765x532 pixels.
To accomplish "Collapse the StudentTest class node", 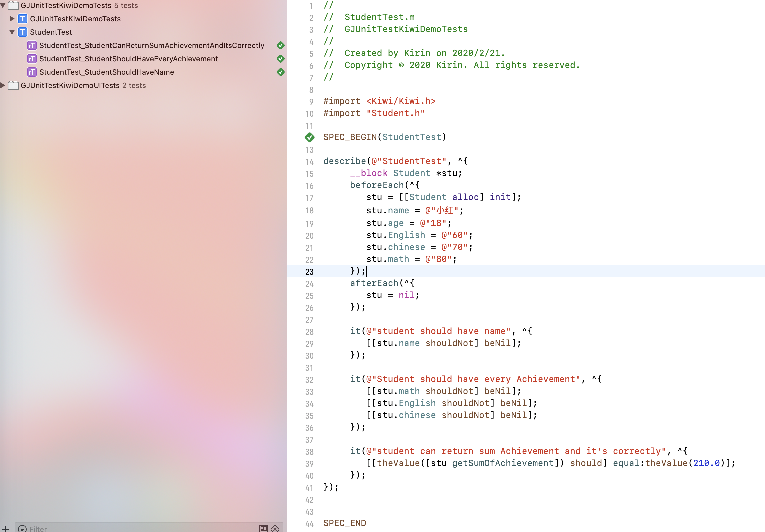I will [x=12, y=32].
